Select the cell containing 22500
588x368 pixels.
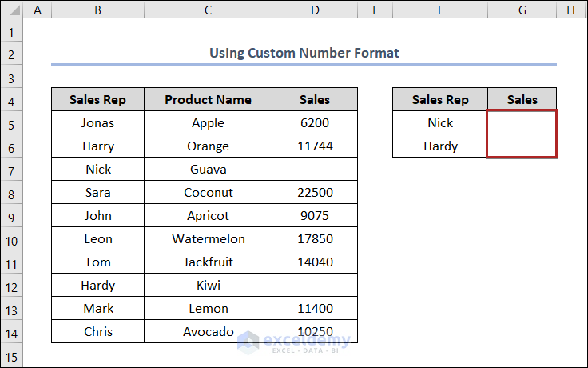click(x=315, y=193)
